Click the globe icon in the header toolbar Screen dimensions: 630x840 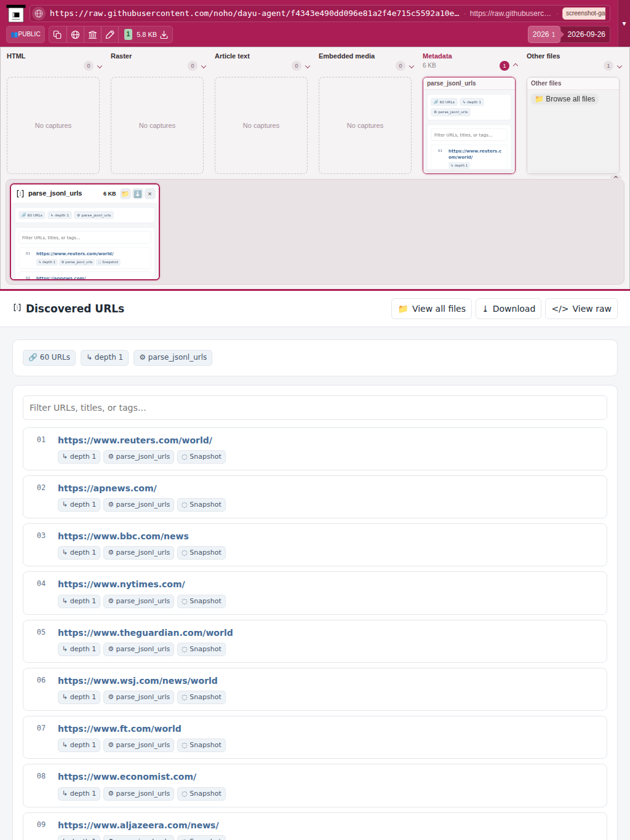point(75,34)
